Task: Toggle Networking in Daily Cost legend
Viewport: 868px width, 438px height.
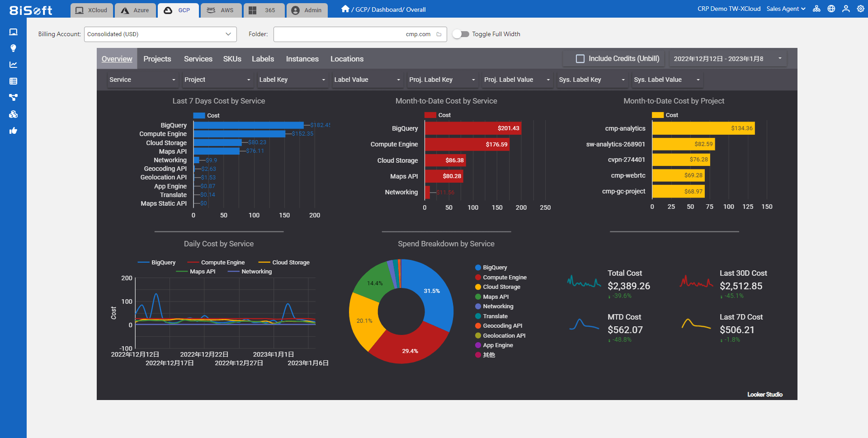Action: pos(250,272)
